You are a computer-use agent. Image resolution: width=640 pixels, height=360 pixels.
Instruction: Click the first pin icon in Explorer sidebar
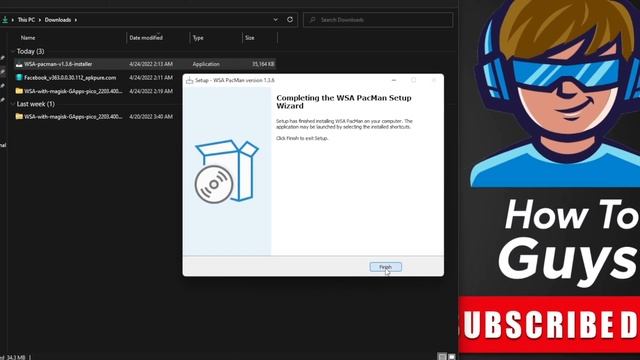[2, 58]
